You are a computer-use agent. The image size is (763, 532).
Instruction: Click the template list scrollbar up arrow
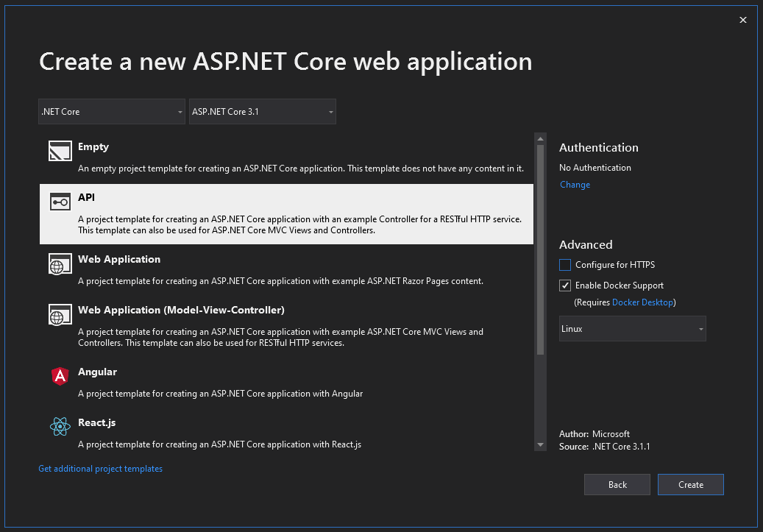point(540,139)
